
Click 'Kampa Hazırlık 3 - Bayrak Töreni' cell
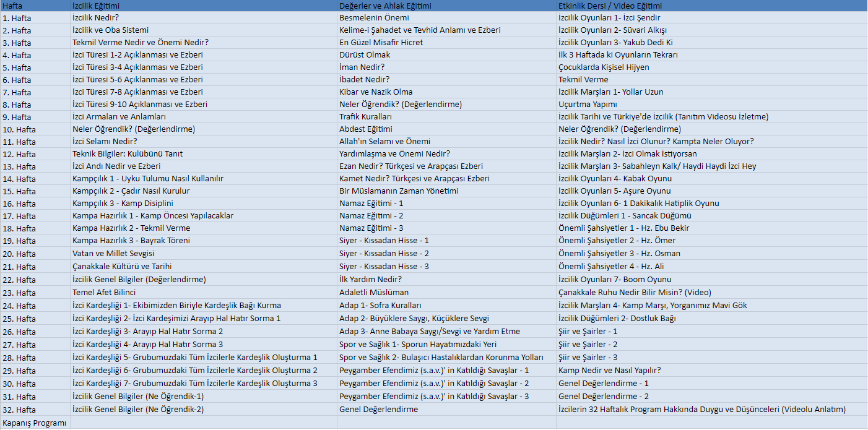204,241
